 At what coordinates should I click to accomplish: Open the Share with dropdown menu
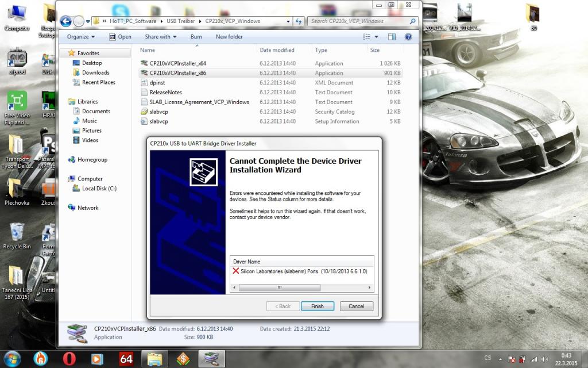tap(160, 37)
